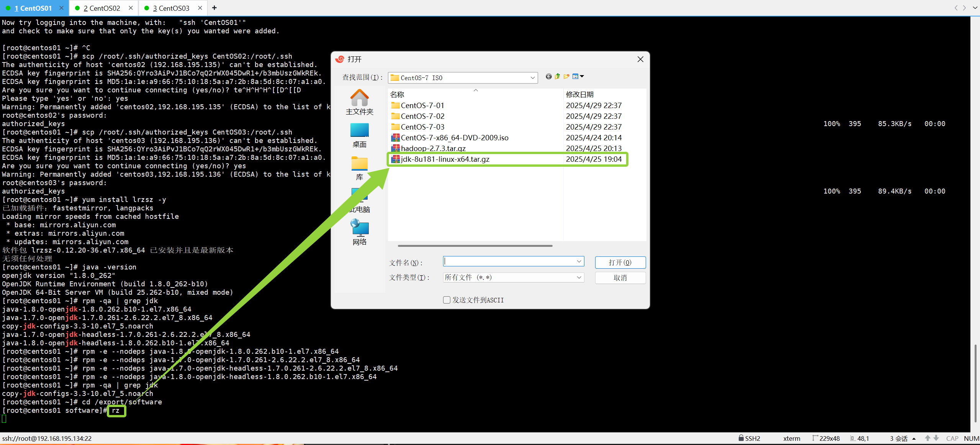The width and height of the screenshot is (980, 445).
Task: Create a new folder in dialog
Action: pos(566,77)
